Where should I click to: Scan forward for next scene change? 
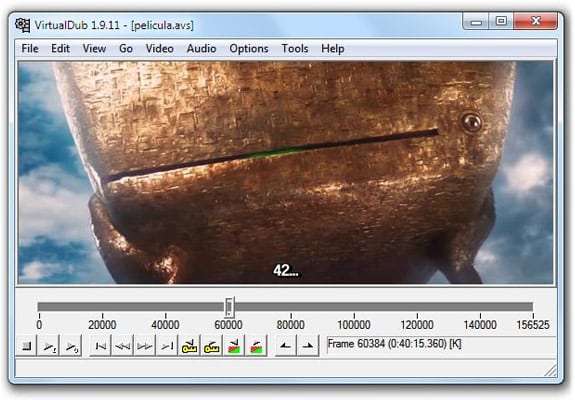tap(256, 345)
